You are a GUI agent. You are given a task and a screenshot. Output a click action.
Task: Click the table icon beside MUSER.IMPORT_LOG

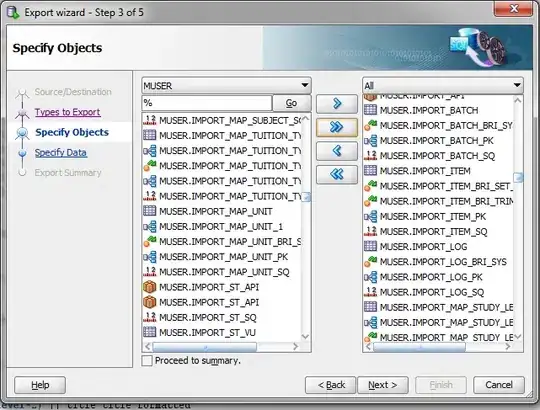click(x=371, y=246)
